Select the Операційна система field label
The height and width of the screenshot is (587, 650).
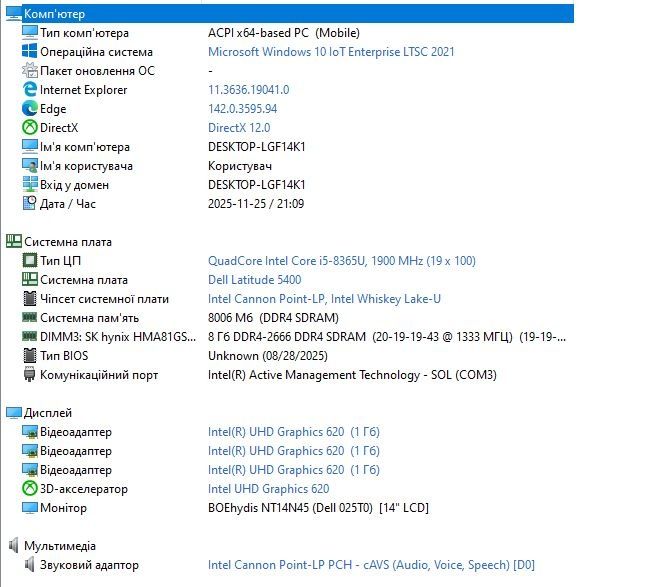pyautogui.click(x=97, y=52)
